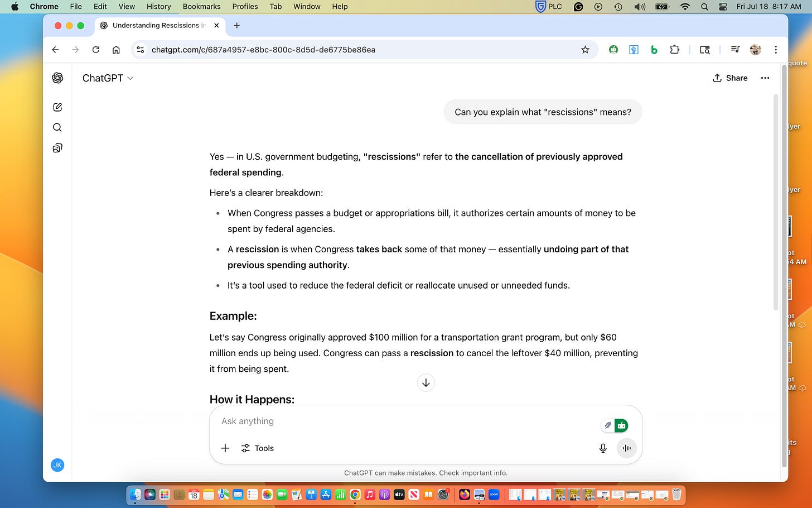
Task: Open the Apple menu
Action: click(x=15, y=7)
